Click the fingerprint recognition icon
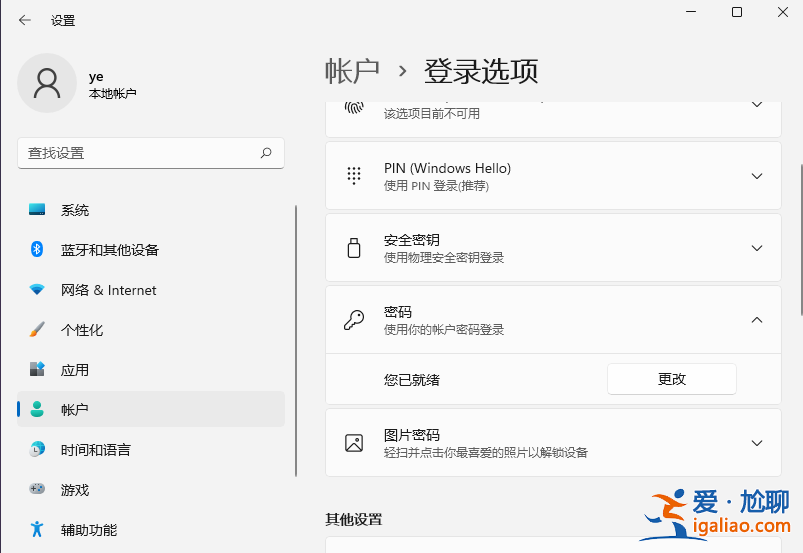The width and height of the screenshot is (803, 553). pyautogui.click(x=354, y=107)
